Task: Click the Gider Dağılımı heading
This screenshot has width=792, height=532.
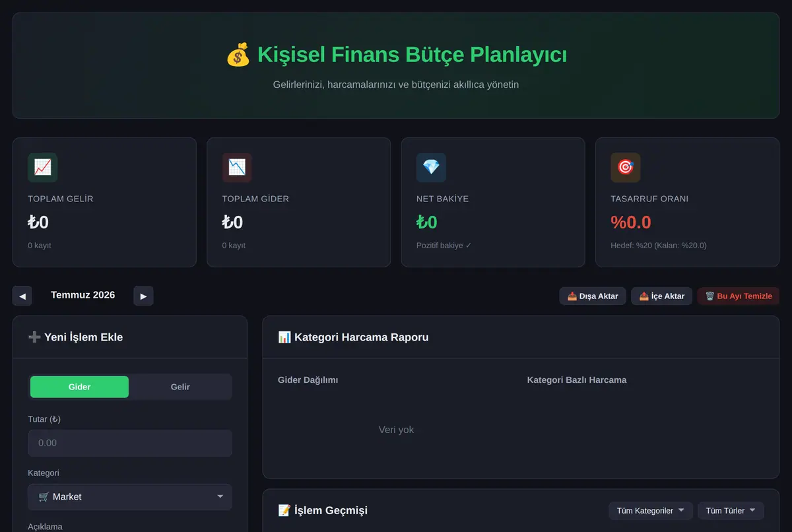Action: tap(308, 380)
